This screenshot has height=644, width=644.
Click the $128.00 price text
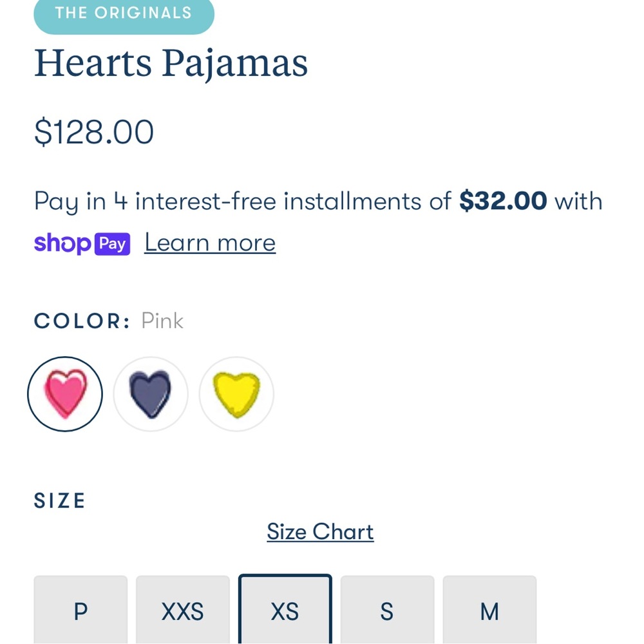point(93,131)
